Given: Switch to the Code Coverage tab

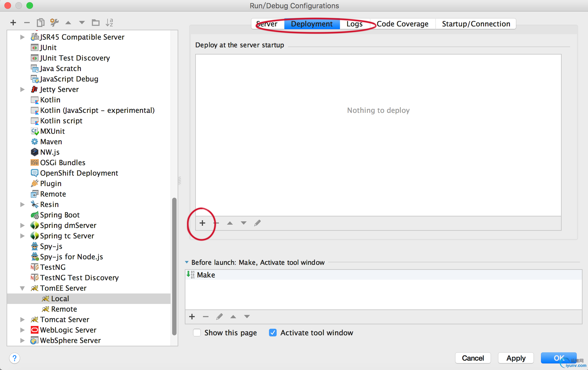Looking at the screenshot, I should tap(403, 24).
